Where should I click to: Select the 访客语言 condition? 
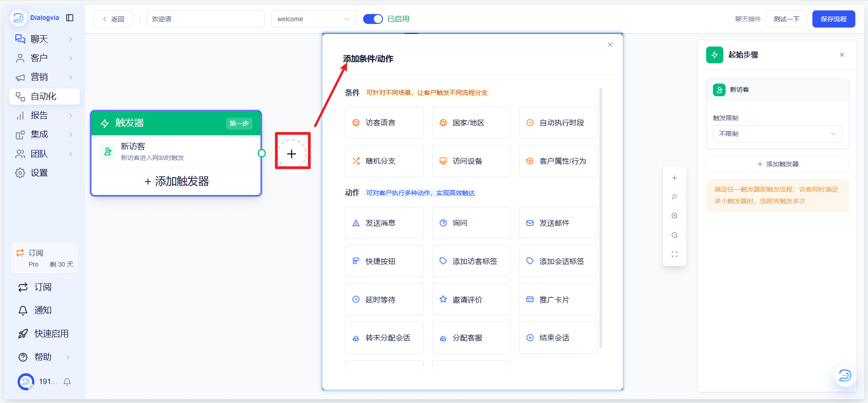[x=384, y=123]
